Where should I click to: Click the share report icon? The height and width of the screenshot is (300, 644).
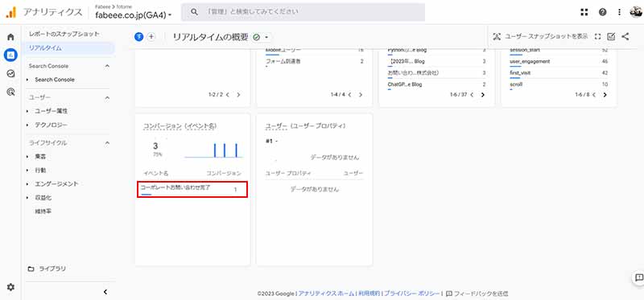625,36
